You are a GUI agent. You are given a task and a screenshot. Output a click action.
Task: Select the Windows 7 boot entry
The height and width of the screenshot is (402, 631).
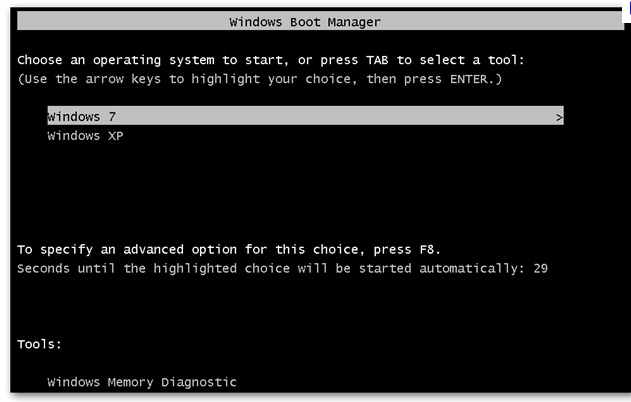[305, 116]
